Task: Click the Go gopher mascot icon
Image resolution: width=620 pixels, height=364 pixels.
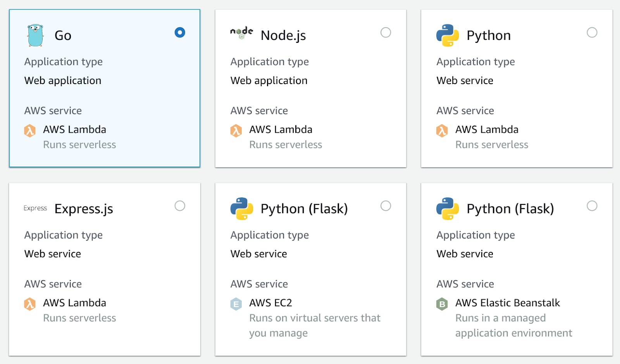Action: tap(35, 35)
